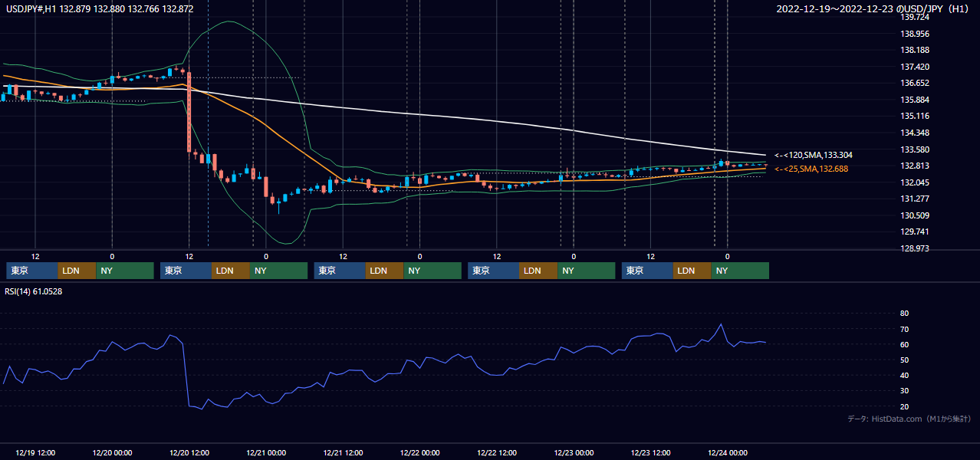Select the 135.884 price axis label

915,100
